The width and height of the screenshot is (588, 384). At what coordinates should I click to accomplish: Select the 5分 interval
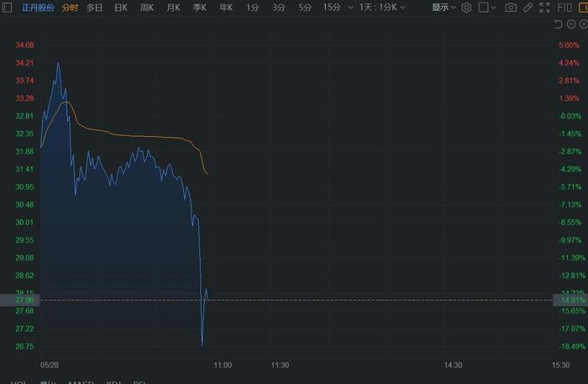pyautogui.click(x=305, y=8)
